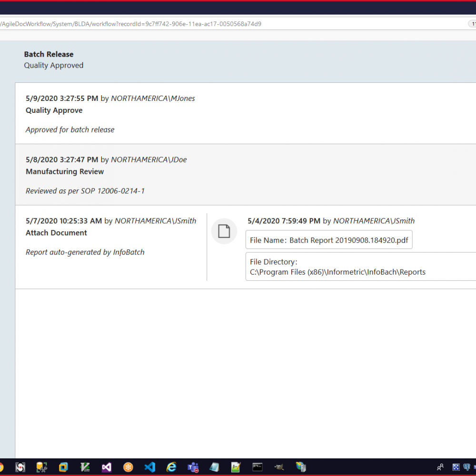Launch VMware Workstation from the taskbar

tap(63, 467)
